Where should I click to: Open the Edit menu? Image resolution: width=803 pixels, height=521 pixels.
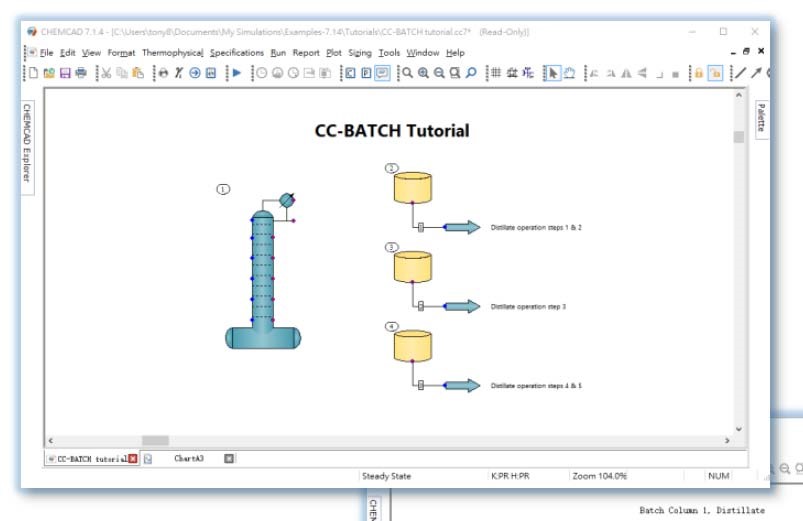[68, 52]
